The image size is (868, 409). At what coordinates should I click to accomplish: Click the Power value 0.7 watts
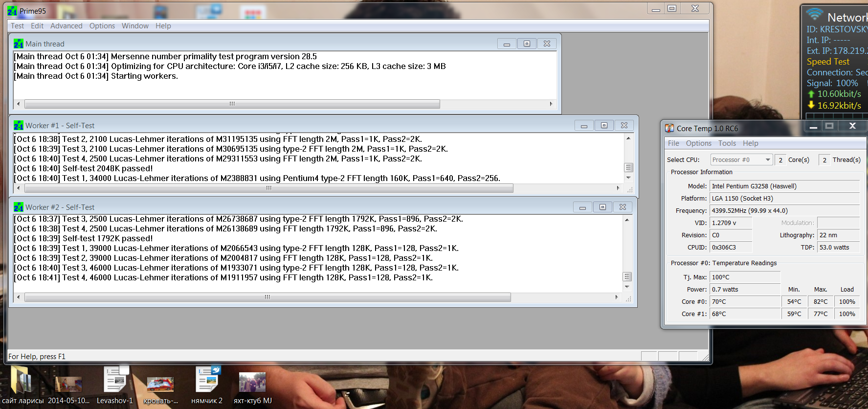pos(745,290)
